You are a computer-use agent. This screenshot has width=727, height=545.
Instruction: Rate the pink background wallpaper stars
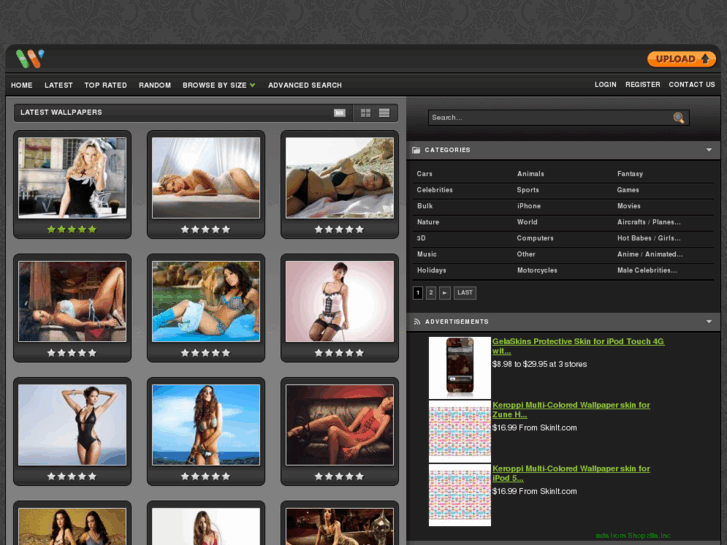pyautogui.click(x=339, y=353)
